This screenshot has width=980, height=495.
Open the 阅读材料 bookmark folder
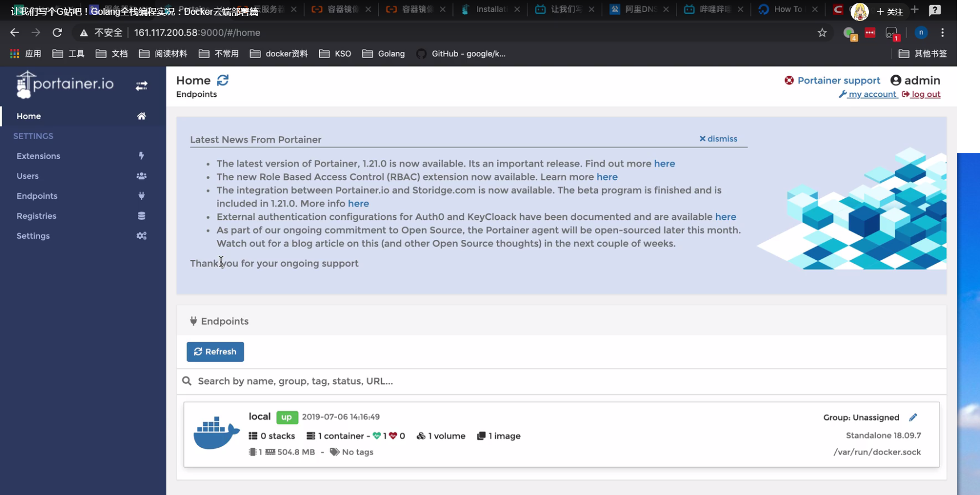163,54
